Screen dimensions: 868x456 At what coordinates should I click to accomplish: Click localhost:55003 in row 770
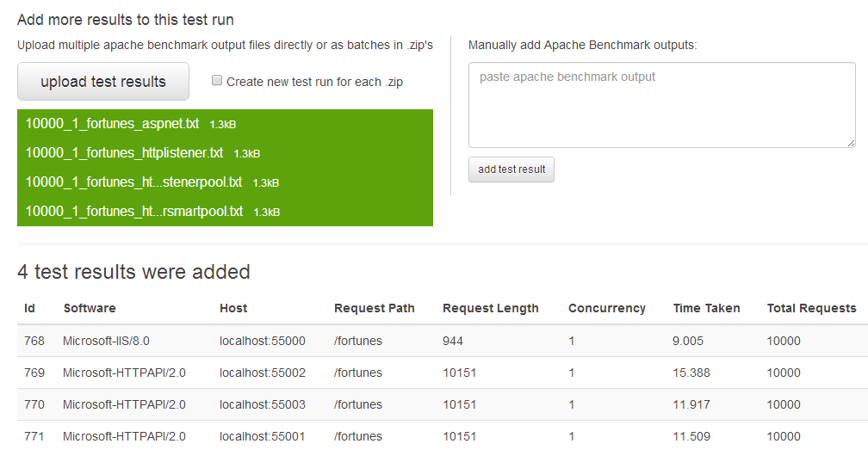[263, 404]
